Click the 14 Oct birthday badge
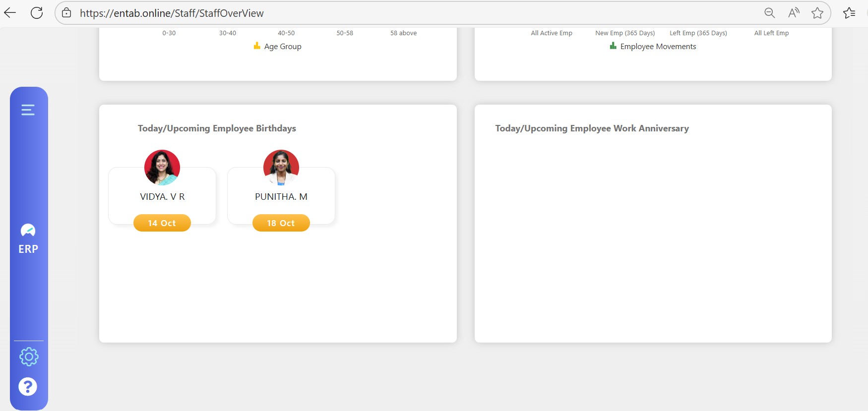This screenshot has height=411, width=868. click(162, 223)
